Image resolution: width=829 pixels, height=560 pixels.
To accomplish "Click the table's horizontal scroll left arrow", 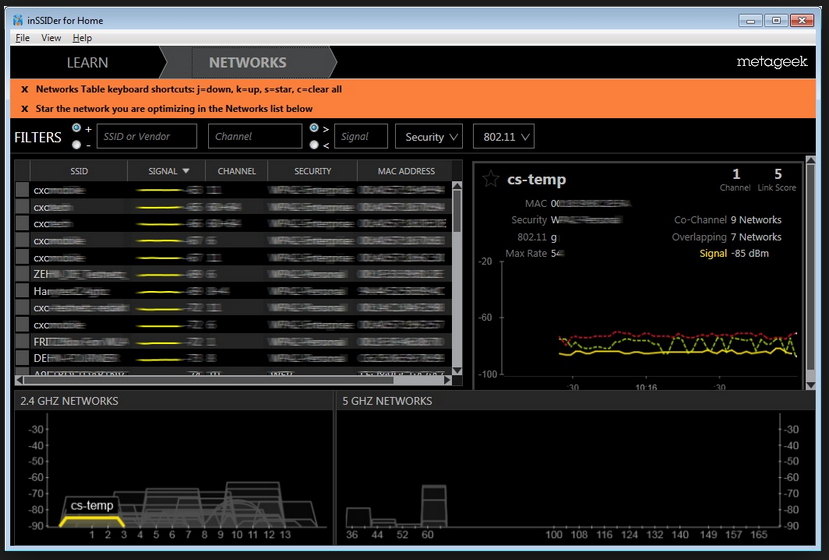I will coord(20,380).
